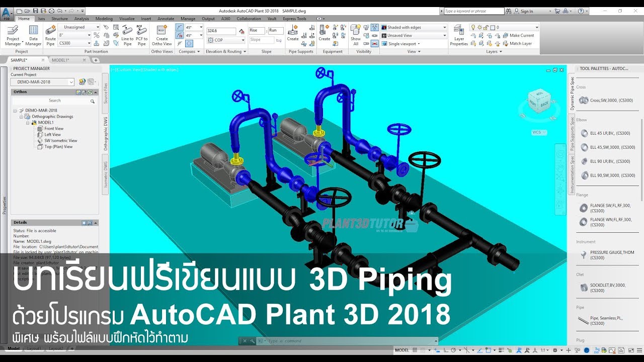Open the Project Manager tool

coord(13,36)
